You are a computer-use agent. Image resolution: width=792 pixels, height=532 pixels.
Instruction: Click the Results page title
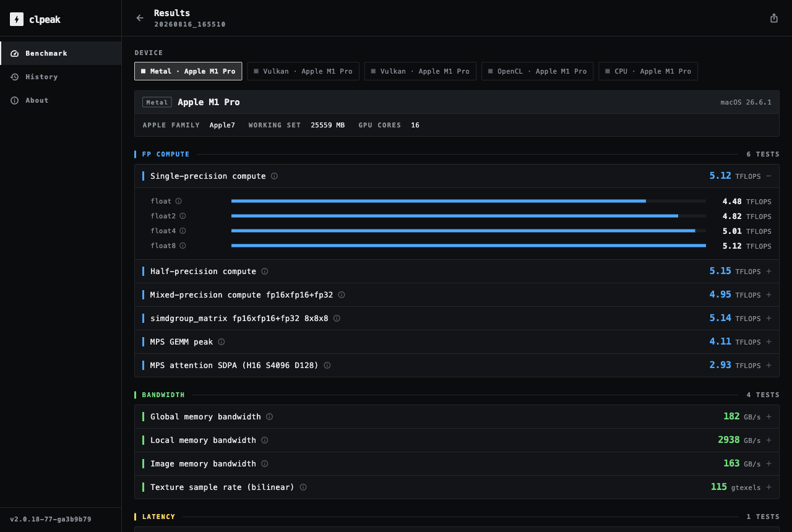point(172,13)
